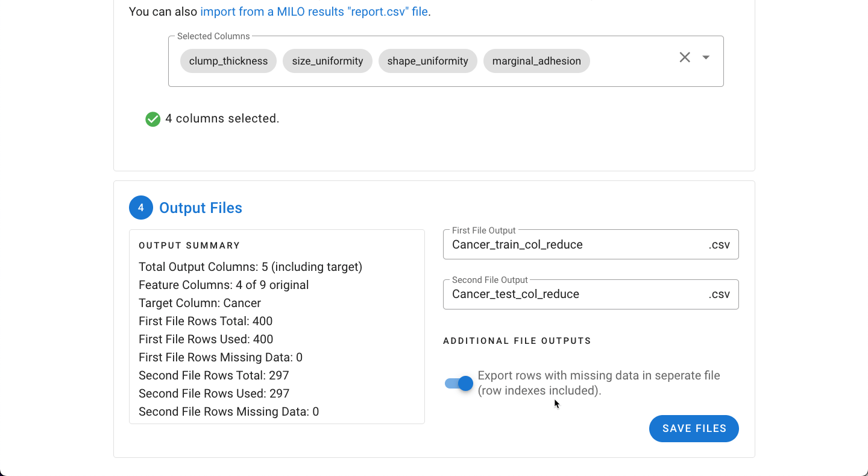Screen dimensions: 868x476
Task: Click the Additional File Outputs label
Action: point(517,341)
